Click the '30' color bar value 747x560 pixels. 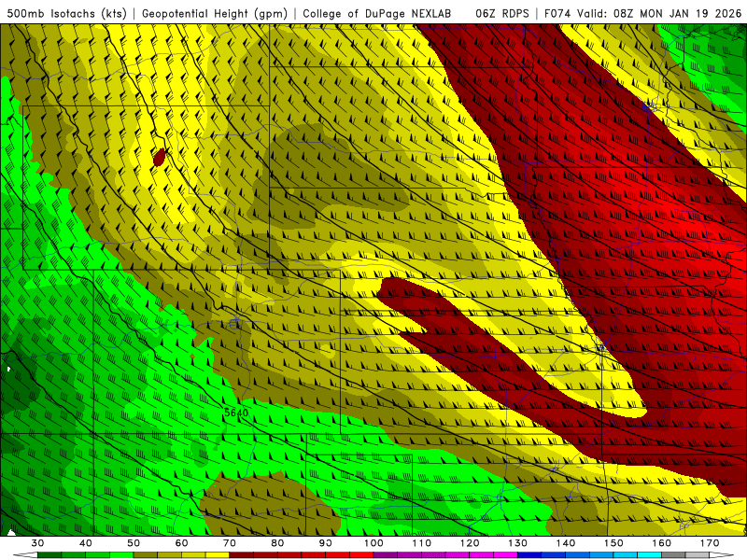[x=37, y=543]
